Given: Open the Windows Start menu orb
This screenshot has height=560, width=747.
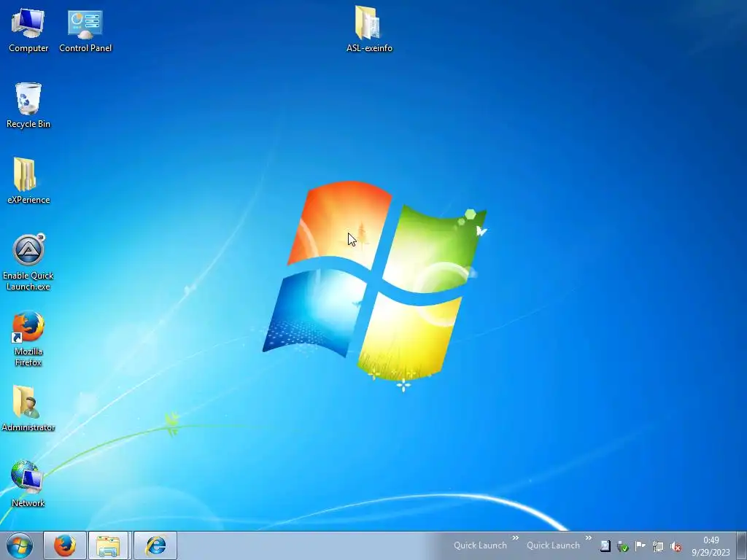Looking at the screenshot, I should [20, 545].
